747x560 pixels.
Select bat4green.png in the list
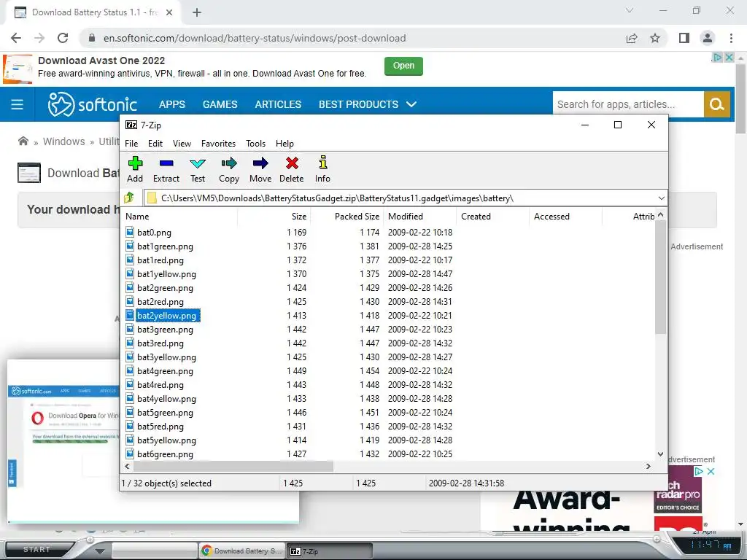click(x=165, y=370)
